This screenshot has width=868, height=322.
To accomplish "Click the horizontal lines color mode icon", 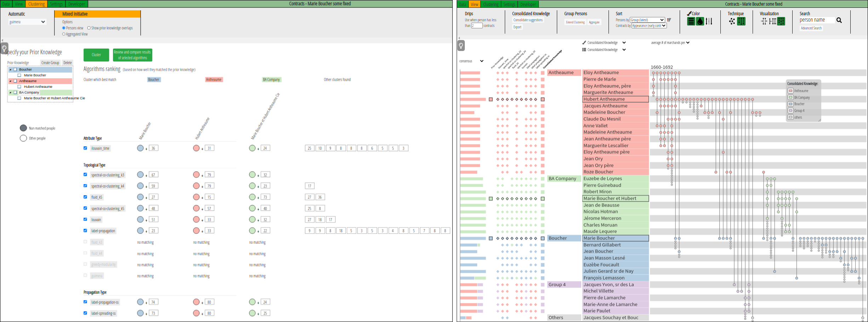I will click(691, 22).
